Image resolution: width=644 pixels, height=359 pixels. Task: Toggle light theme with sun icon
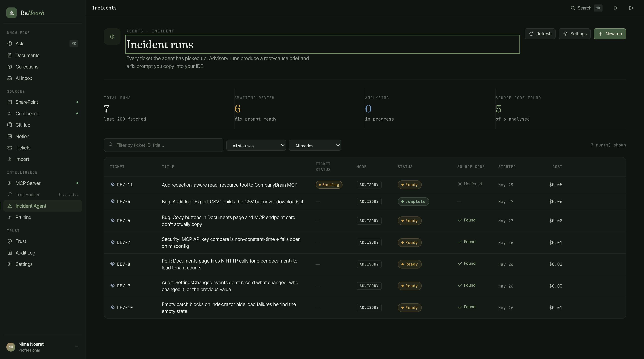pyautogui.click(x=615, y=8)
